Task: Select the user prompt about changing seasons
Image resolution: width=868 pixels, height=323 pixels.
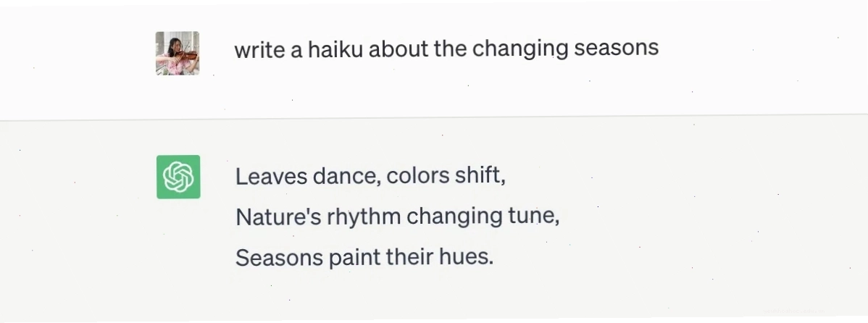Action: (446, 49)
